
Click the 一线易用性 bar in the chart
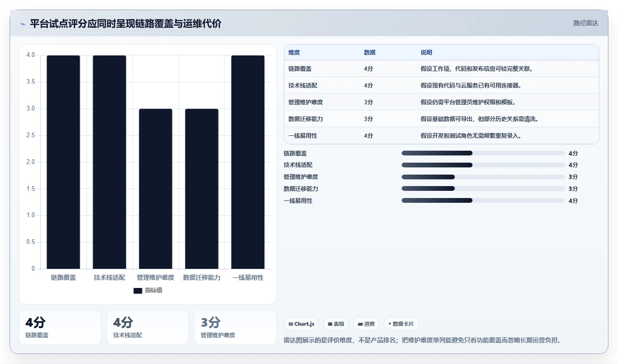click(x=248, y=162)
